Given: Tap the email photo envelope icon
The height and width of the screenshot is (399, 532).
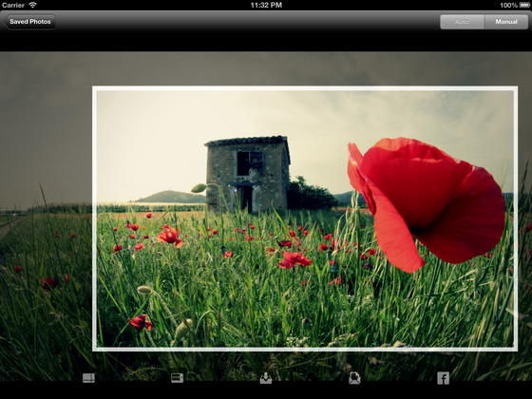Looking at the screenshot, I should point(354,378).
